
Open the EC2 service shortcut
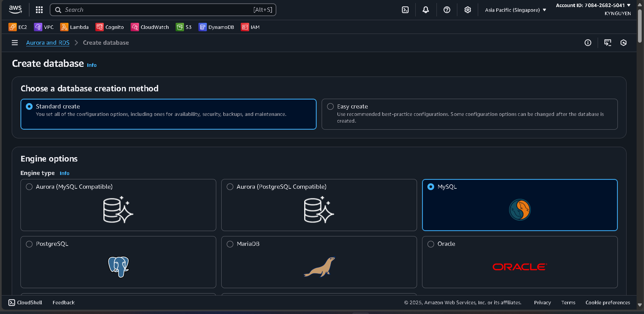pyautogui.click(x=17, y=27)
